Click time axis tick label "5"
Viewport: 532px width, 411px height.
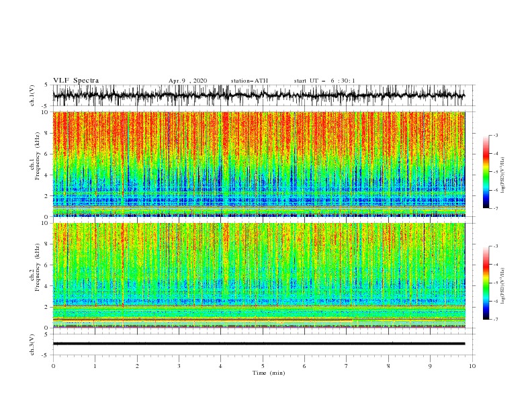point(263,366)
